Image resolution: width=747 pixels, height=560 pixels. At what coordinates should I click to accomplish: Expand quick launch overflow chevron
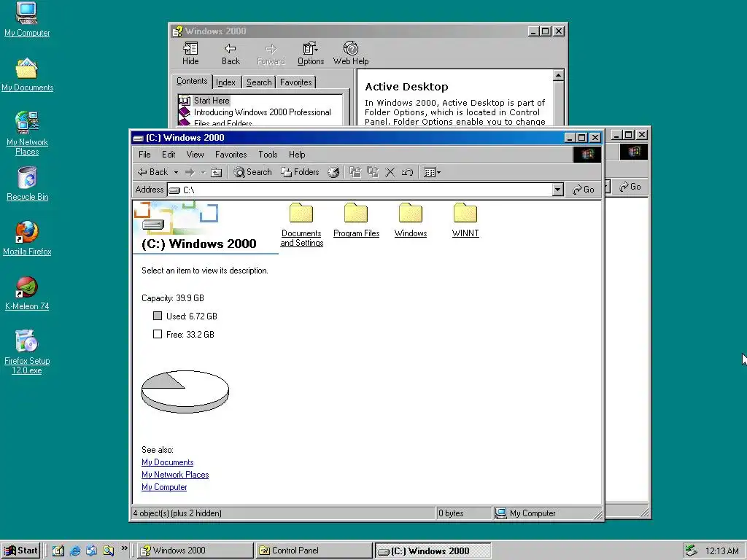pos(124,548)
